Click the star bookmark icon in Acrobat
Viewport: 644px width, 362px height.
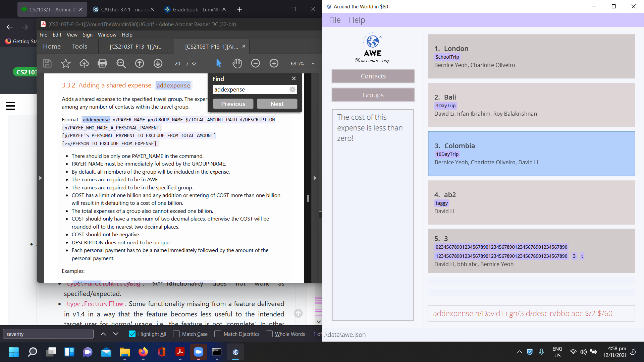click(x=66, y=63)
